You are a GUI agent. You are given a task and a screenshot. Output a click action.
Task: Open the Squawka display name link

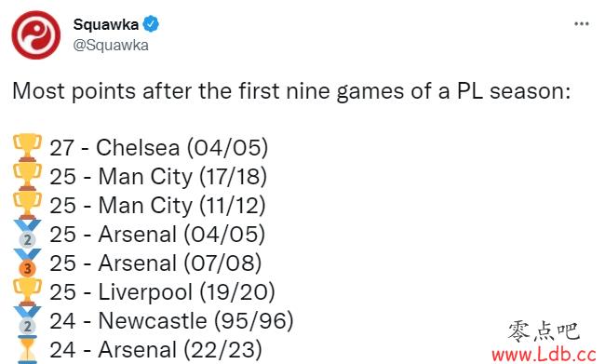coord(106,24)
